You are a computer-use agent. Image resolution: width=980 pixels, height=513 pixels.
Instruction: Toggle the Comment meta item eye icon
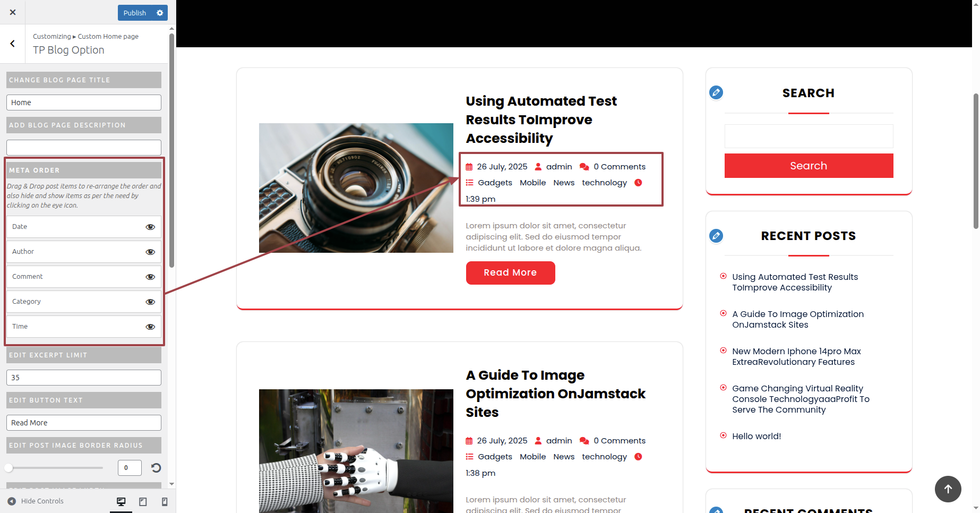click(x=150, y=277)
